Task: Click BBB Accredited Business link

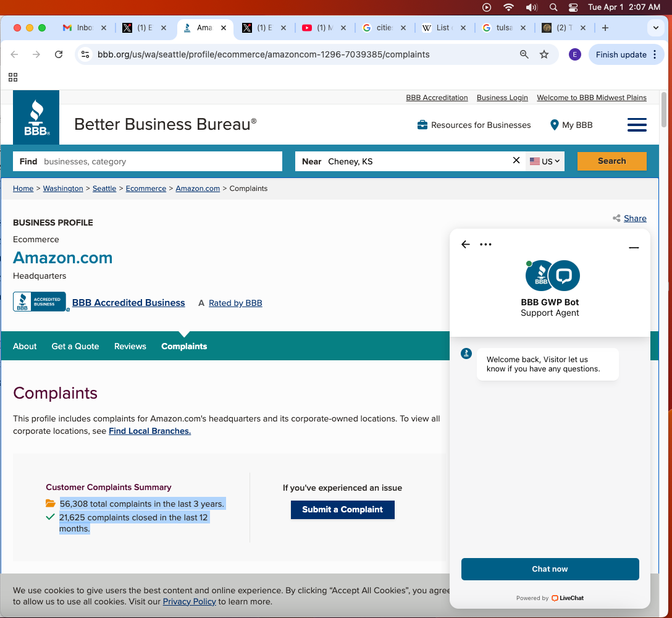Action: (128, 302)
